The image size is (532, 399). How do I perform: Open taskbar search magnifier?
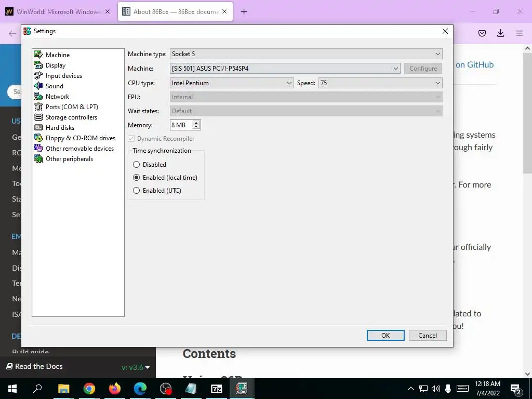click(37, 389)
